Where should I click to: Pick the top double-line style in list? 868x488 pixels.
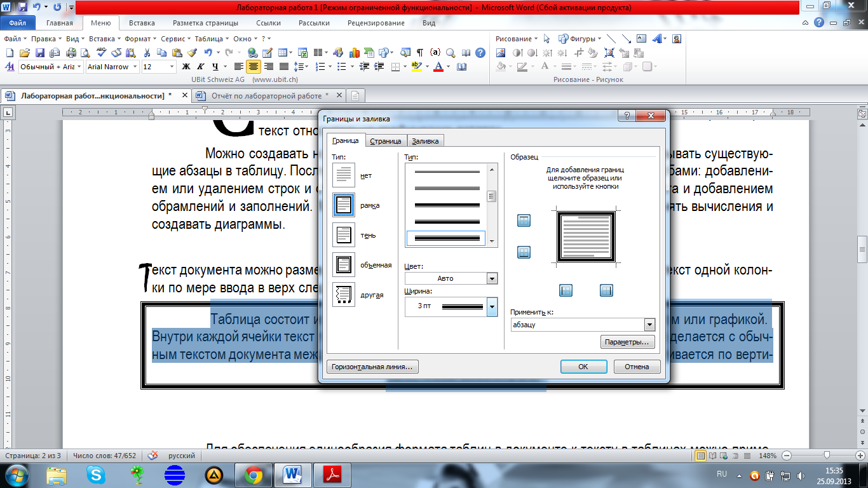(446, 172)
